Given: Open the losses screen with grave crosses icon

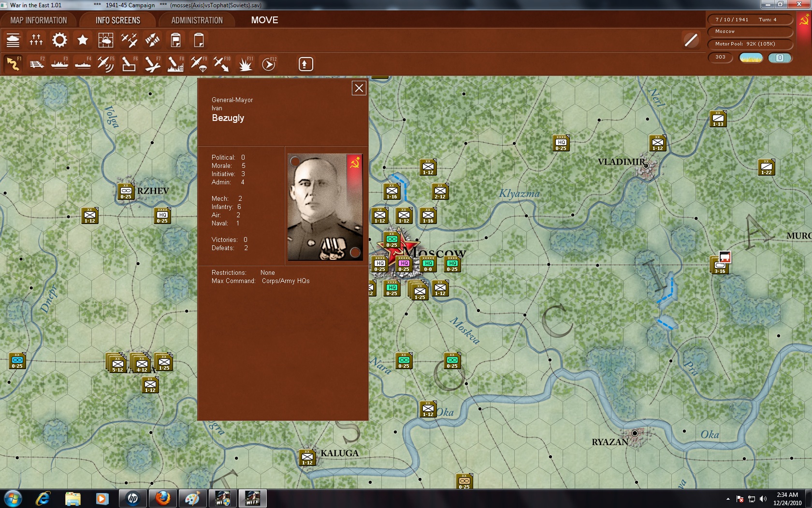Looking at the screenshot, I should tap(36, 40).
